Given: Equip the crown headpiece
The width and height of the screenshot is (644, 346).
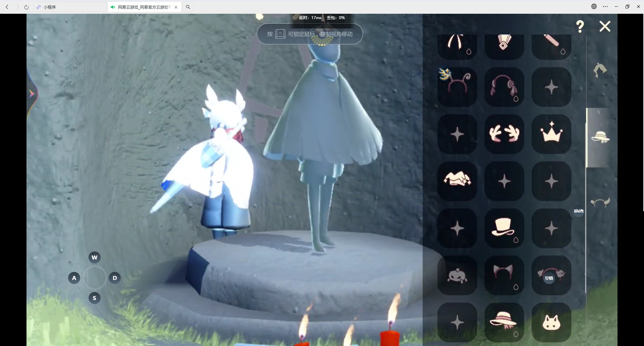Looking at the screenshot, I should [x=551, y=134].
